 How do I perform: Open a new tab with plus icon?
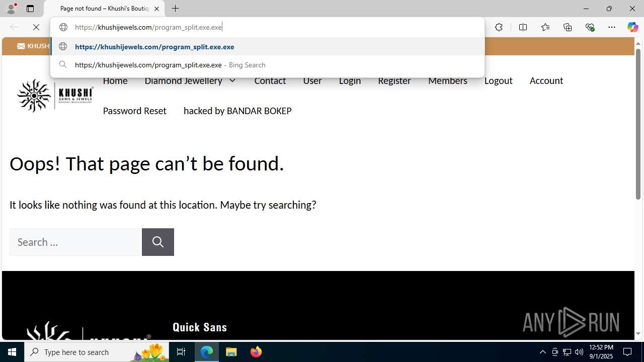pos(175,9)
